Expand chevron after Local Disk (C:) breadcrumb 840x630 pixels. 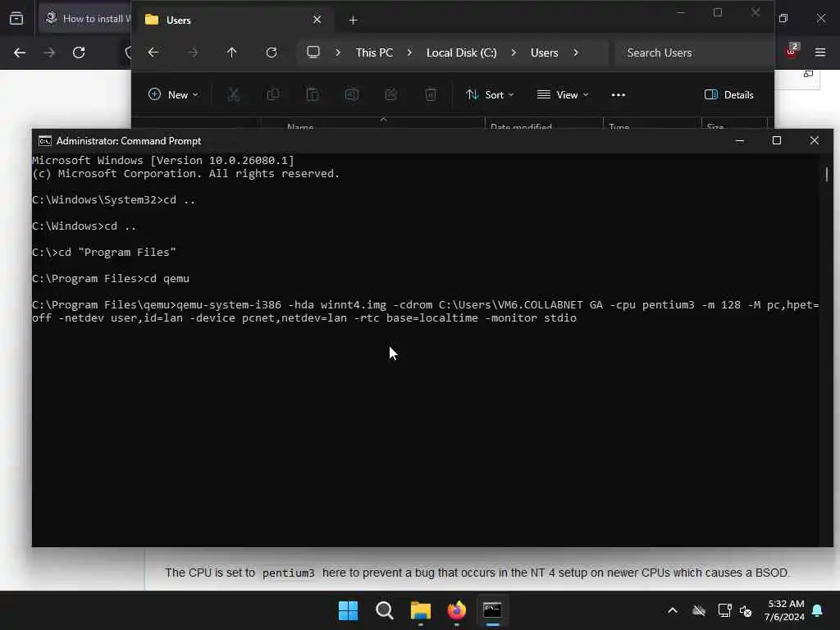[514, 52]
